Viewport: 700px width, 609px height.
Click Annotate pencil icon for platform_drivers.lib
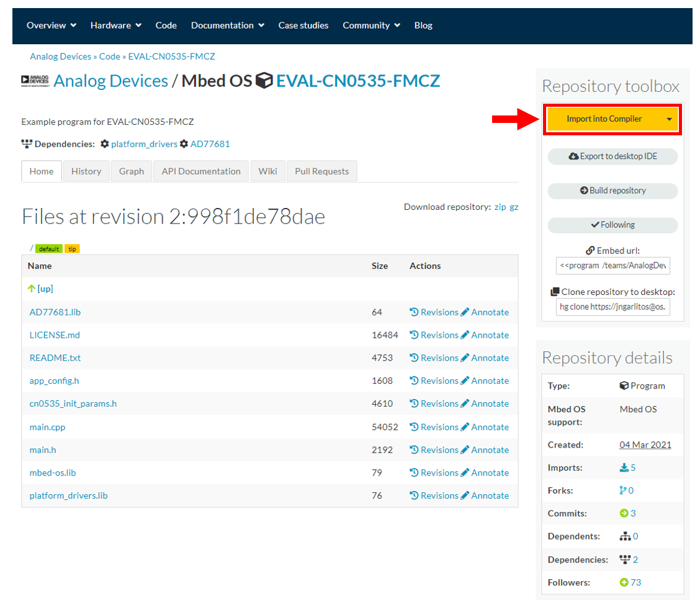[465, 495]
